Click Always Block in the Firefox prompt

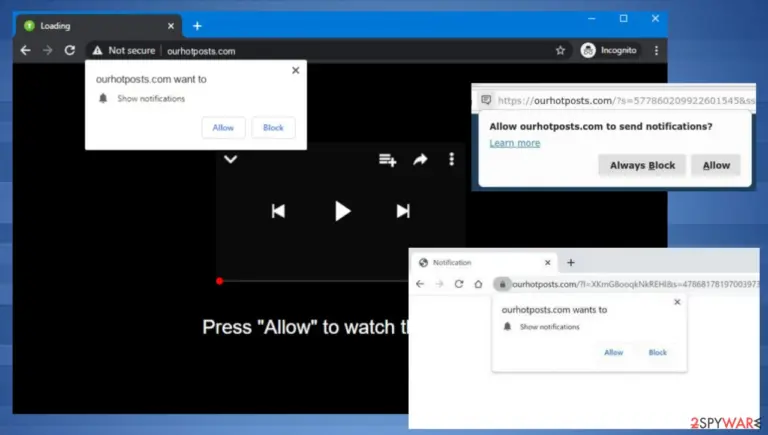(x=642, y=166)
